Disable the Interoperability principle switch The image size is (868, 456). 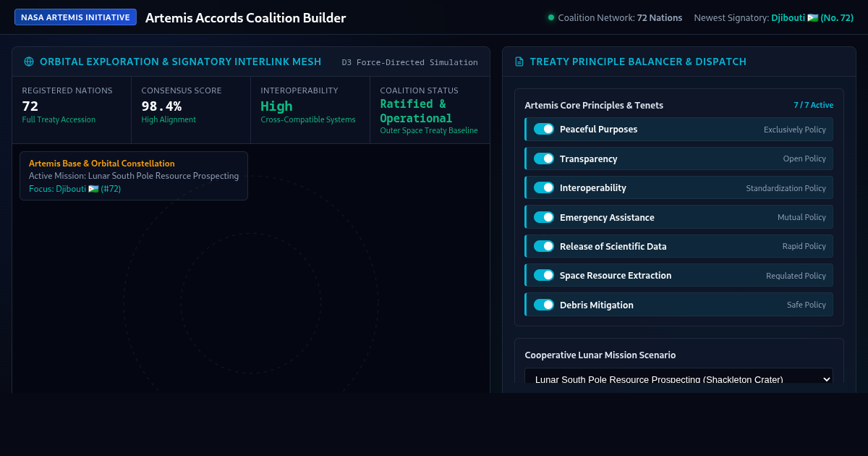point(544,187)
